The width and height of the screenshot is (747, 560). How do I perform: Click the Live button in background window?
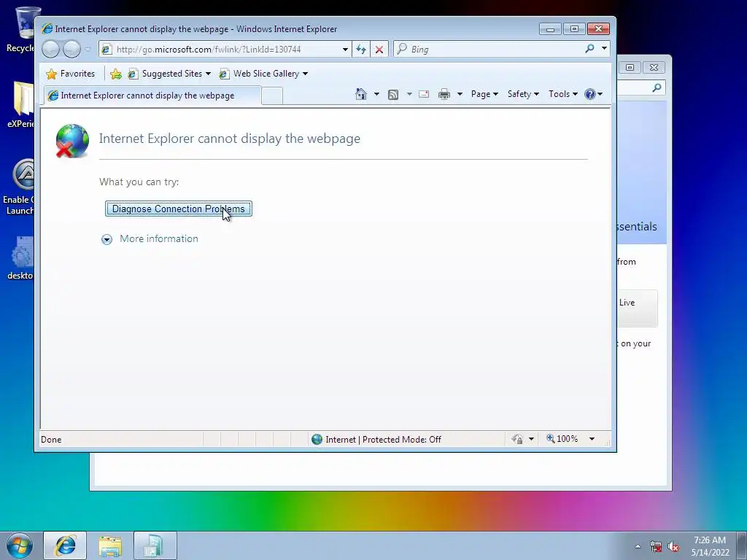coord(638,308)
